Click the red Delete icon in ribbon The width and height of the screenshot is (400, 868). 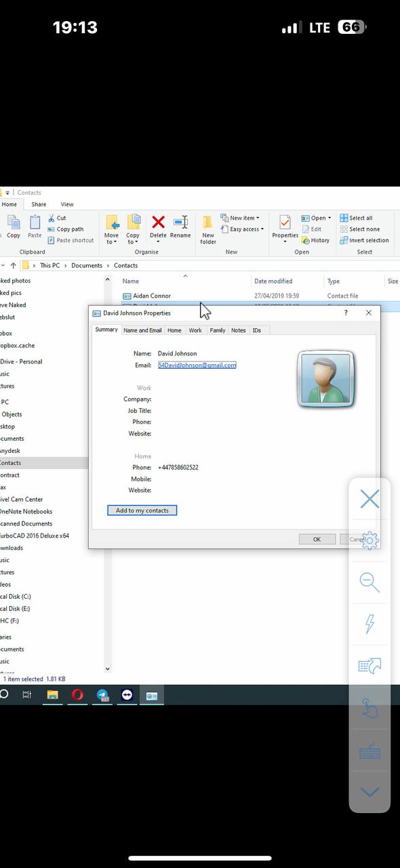(158, 222)
